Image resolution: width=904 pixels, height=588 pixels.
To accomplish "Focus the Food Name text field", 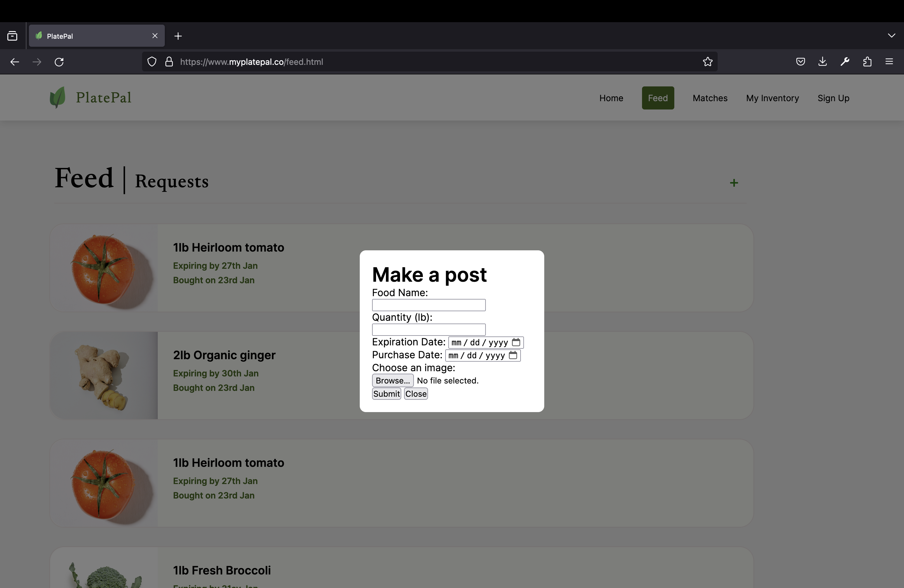I will click(x=428, y=305).
